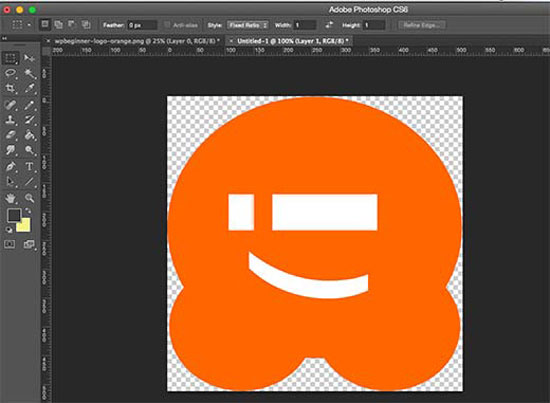This screenshot has width=550, height=403.
Task: Toggle Quick Mask mode
Action: [9, 244]
